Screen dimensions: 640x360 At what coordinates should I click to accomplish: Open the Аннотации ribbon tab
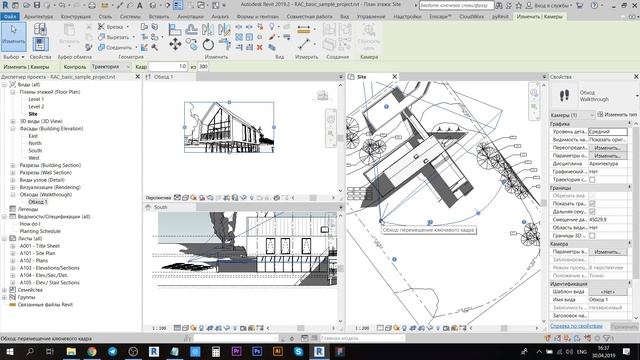pyautogui.click(x=191, y=17)
